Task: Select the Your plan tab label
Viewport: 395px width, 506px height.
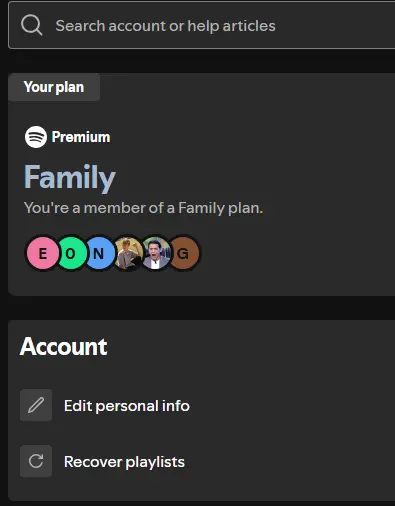Action: click(54, 87)
